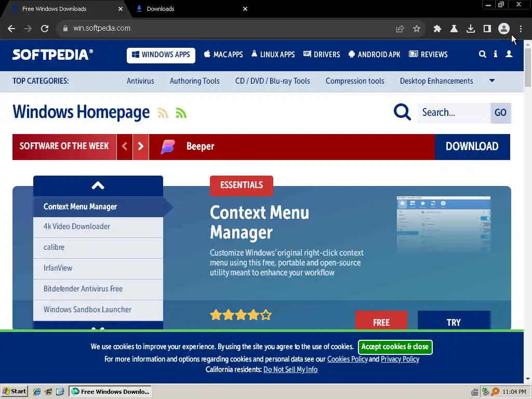Select IrfanView in essentials list

98,268
